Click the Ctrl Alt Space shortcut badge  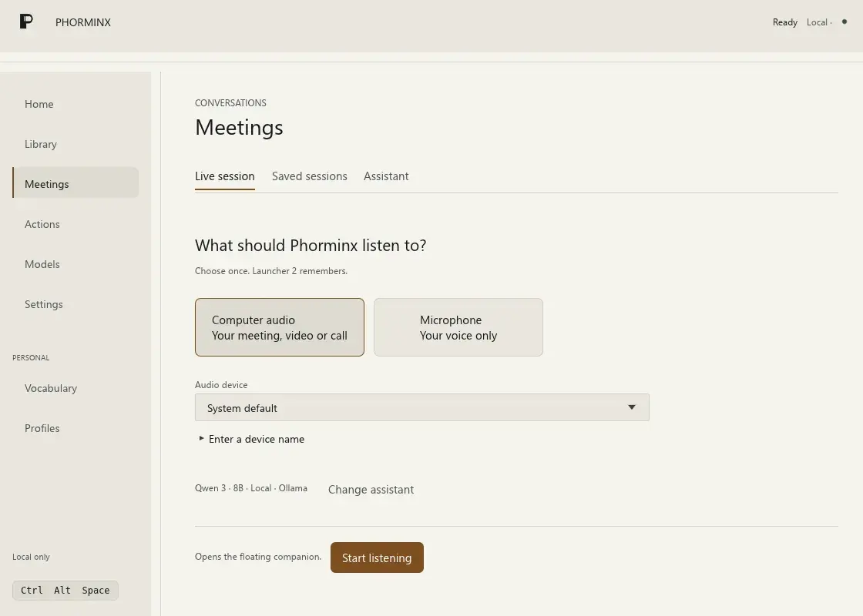[65, 590]
